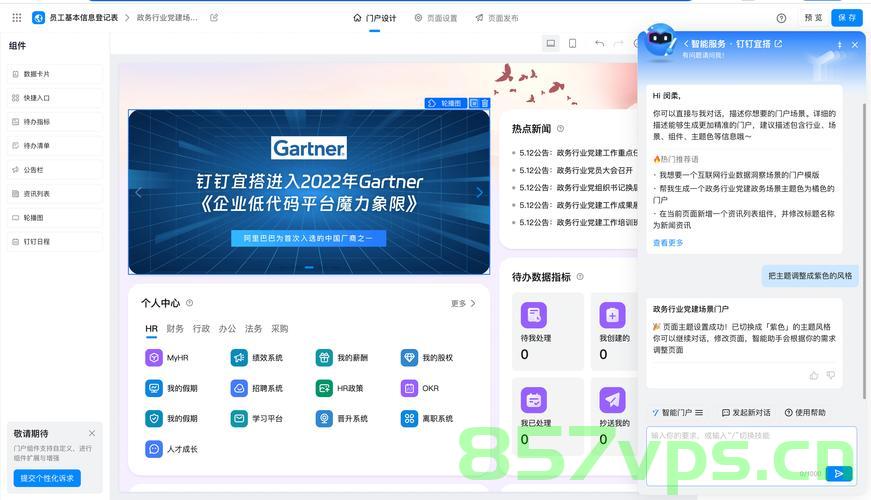Select the 采购 tab in 个人中心

pos(279,328)
